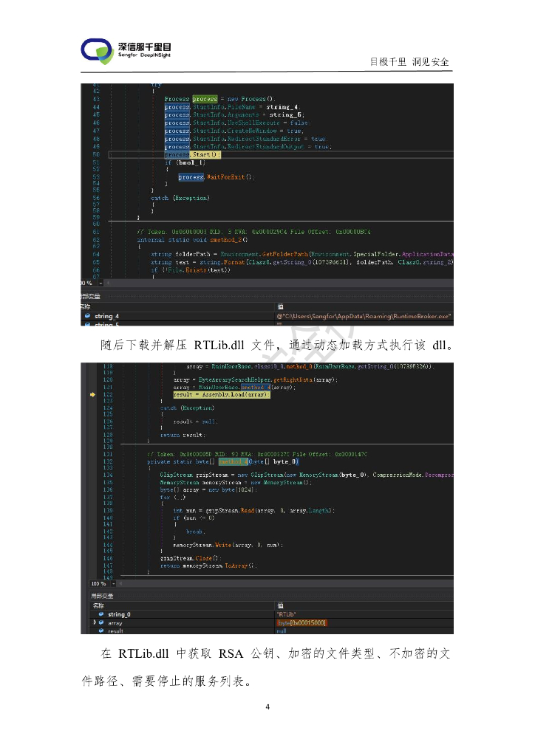
Task: Click the string_0 variable icon
Action: [x=101, y=614]
